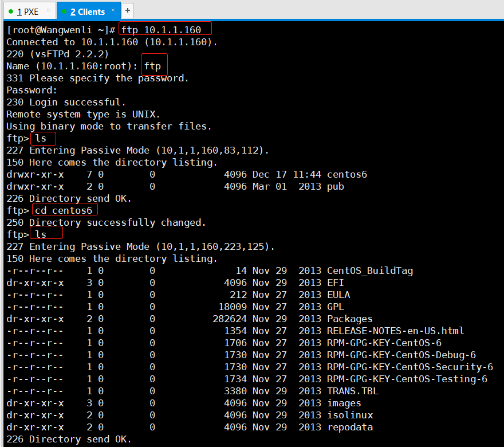Click the passive mode line ending 83,112

tap(137, 151)
